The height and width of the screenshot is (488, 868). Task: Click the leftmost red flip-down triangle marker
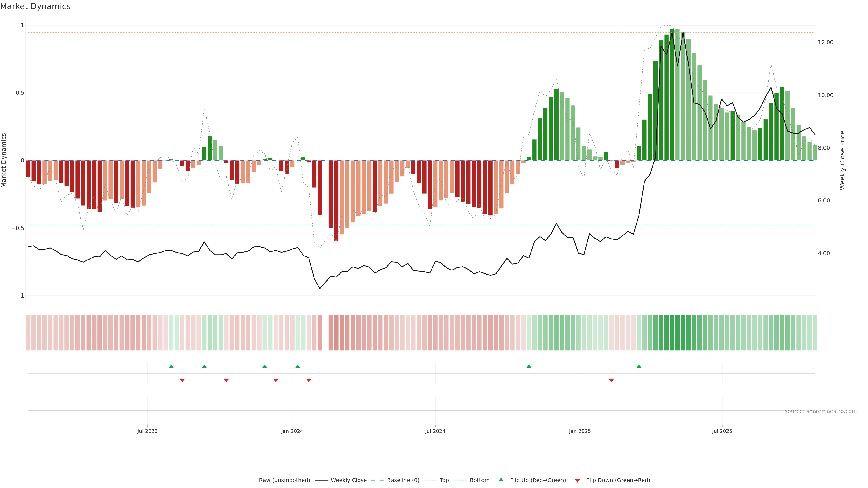(182, 380)
